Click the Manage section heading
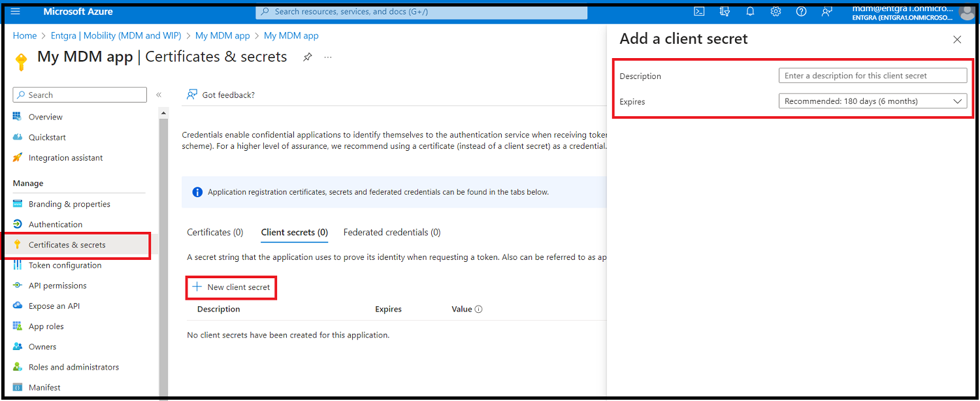Screen dimensions: 980x401 (x=28, y=184)
